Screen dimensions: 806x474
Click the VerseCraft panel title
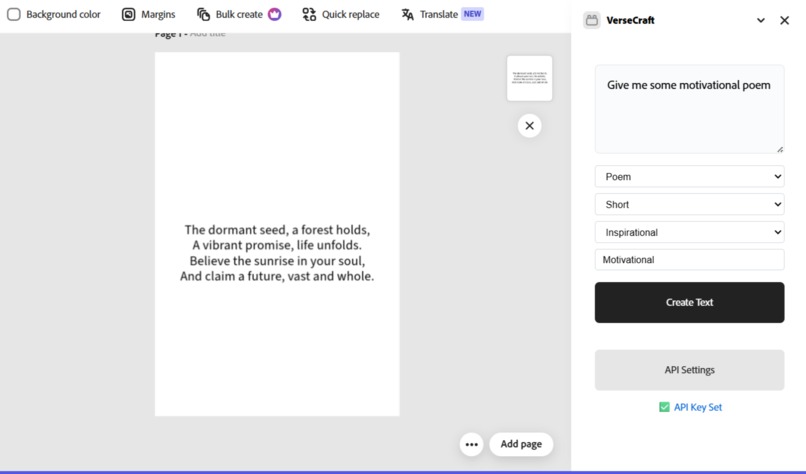[630, 21]
